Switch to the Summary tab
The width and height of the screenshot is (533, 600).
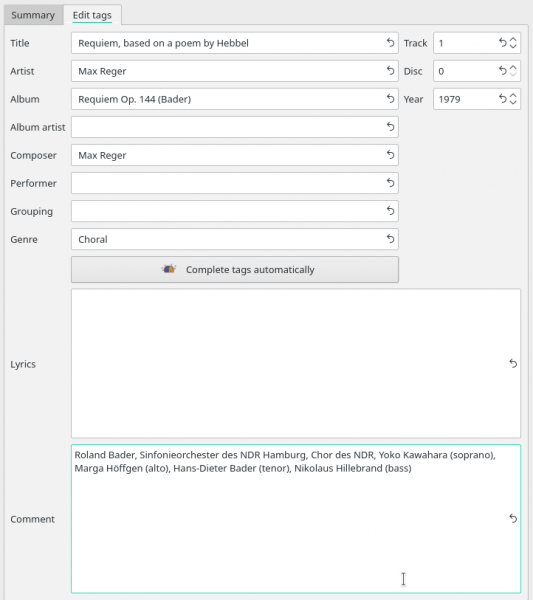(33, 15)
